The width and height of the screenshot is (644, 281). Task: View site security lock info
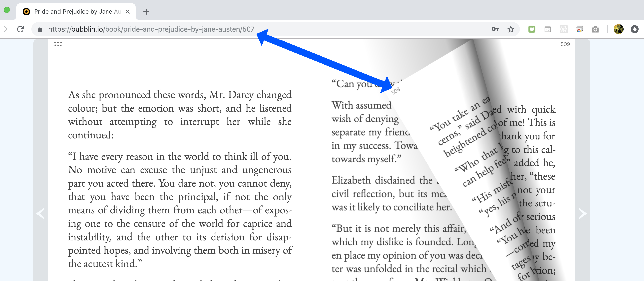click(x=40, y=29)
